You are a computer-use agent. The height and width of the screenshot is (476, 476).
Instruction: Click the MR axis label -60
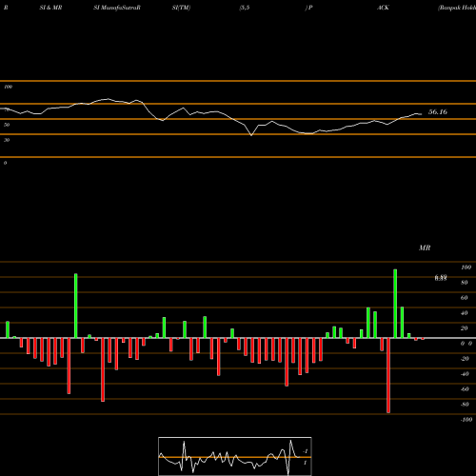(x=465, y=389)
